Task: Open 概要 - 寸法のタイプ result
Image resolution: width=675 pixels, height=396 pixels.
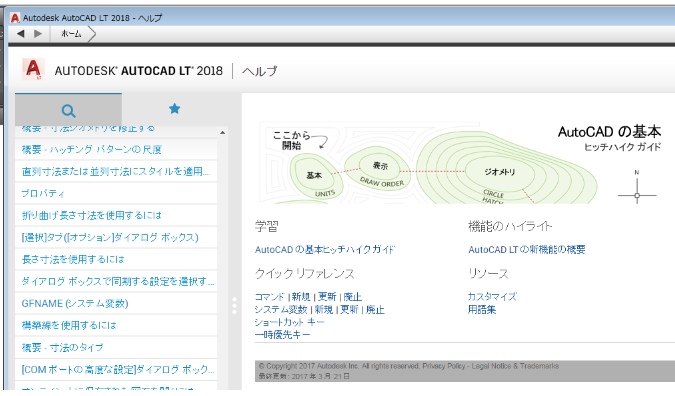Action: [x=116, y=347]
